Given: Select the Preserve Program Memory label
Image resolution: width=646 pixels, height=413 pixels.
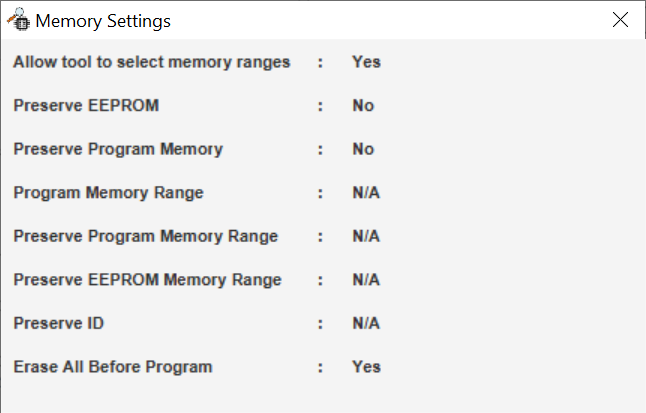Looking at the screenshot, I should (x=118, y=149).
